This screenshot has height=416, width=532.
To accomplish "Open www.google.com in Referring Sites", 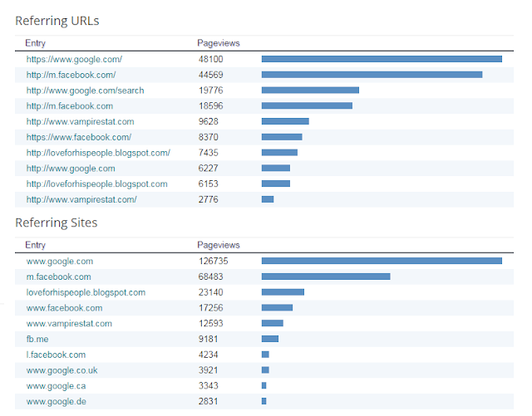I will [x=60, y=262].
